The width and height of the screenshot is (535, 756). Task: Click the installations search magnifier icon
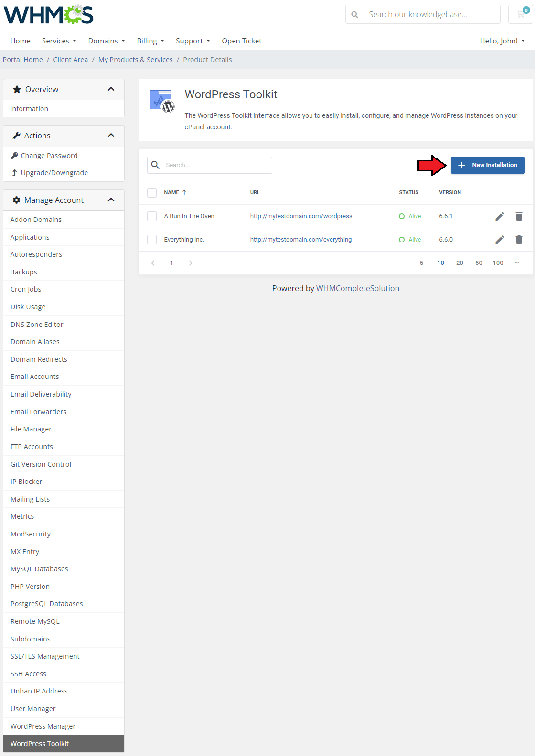click(x=155, y=165)
